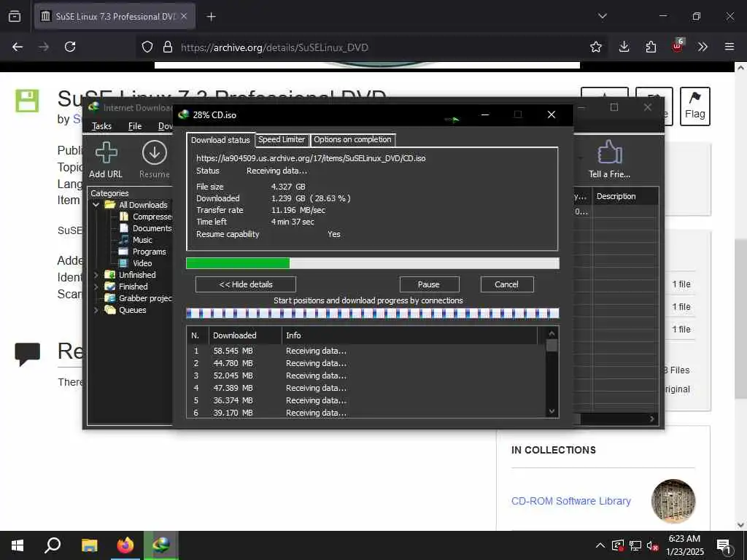Switch to the Download status tab
Image resolution: width=747 pixels, height=560 pixels.
220,140
